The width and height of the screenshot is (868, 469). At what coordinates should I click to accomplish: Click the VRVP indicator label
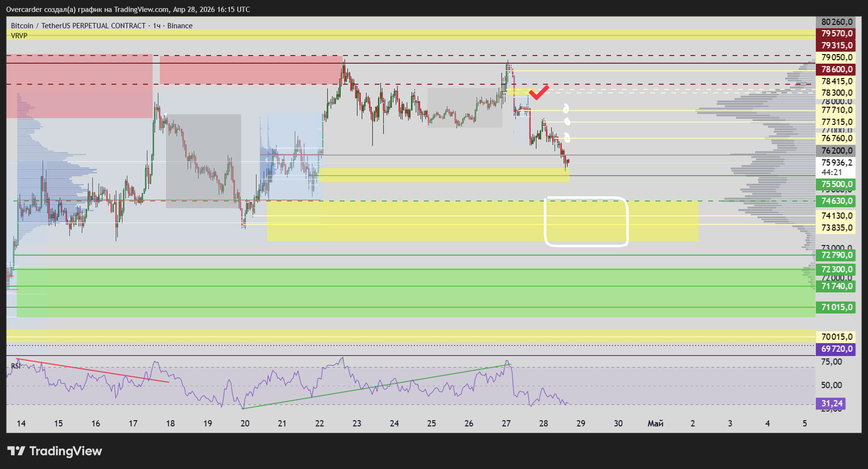pyautogui.click(x=19, y=36)
